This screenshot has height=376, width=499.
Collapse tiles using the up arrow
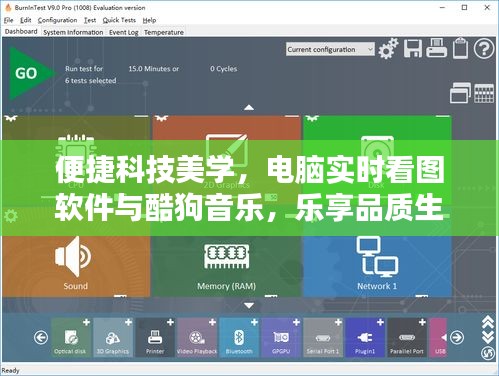(x=249, y=108)
